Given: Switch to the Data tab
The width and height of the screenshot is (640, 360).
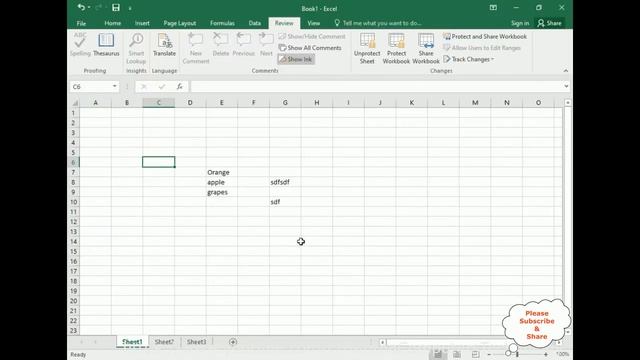Looking at the screenshot, I should pyautogui.click(x=255, y=23).
